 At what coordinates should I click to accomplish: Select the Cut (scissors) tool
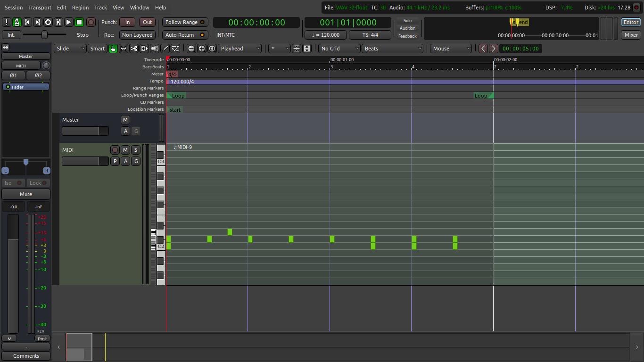pos(134,49)
